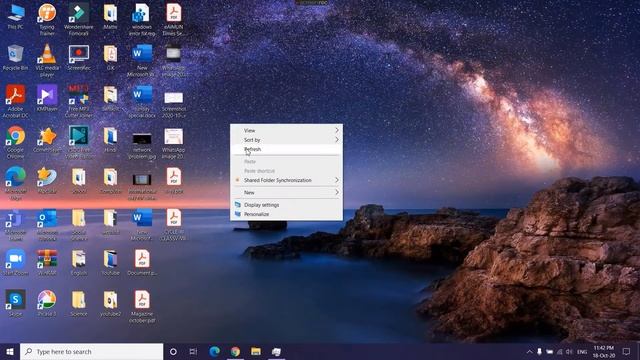Open the Recycle Bin icon
Screen dimensions: 640x360
[x=16, y=58]
